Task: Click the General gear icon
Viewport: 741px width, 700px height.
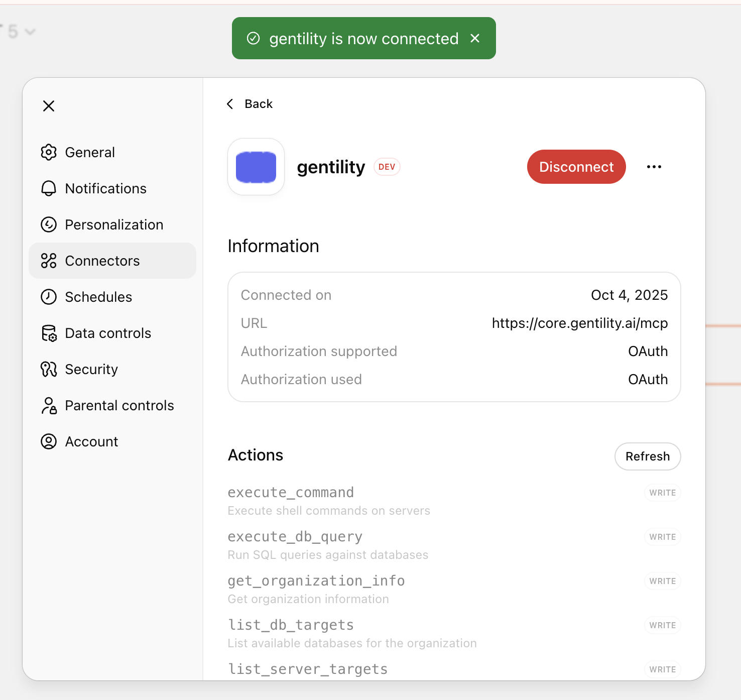Action: [49, 152]
